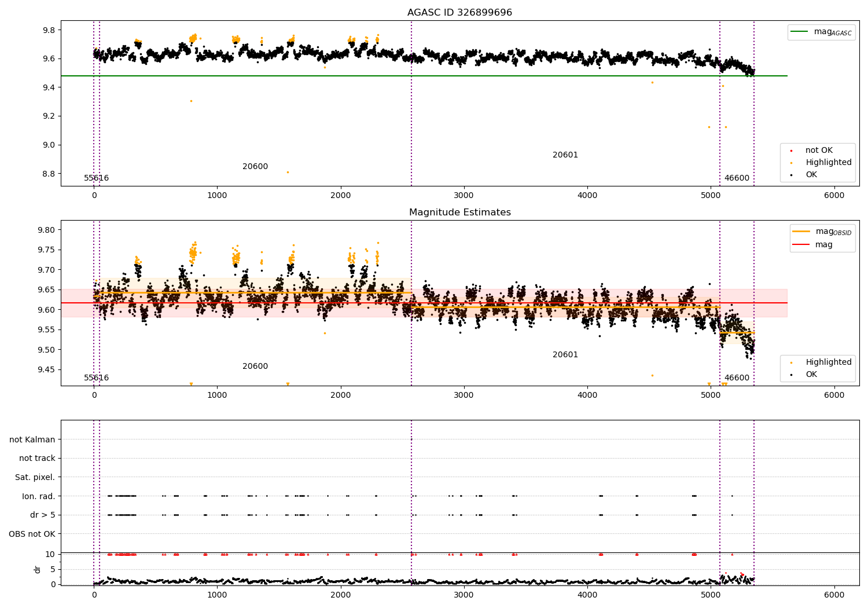
Task: Select the mag OBSID legend entry
Action: tap(823, 232)
